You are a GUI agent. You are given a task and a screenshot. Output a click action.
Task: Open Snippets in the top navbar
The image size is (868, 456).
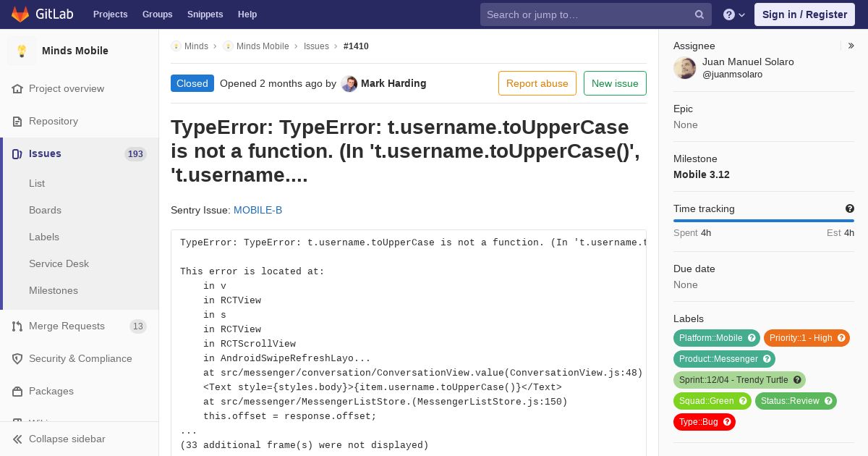click(205, 14)
